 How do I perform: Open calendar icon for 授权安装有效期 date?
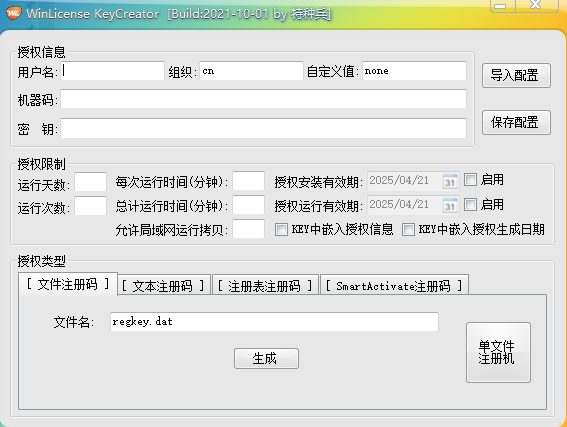coord(449,181)
